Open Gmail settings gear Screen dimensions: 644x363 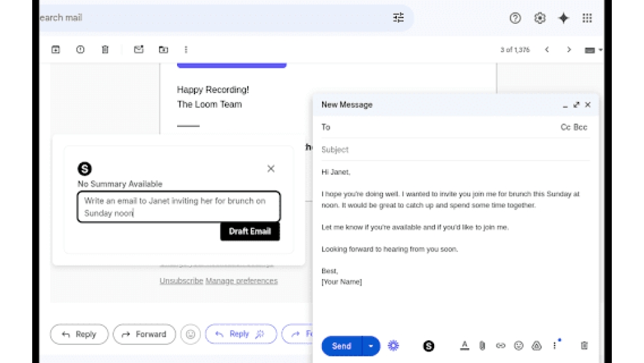pos(540,18)
